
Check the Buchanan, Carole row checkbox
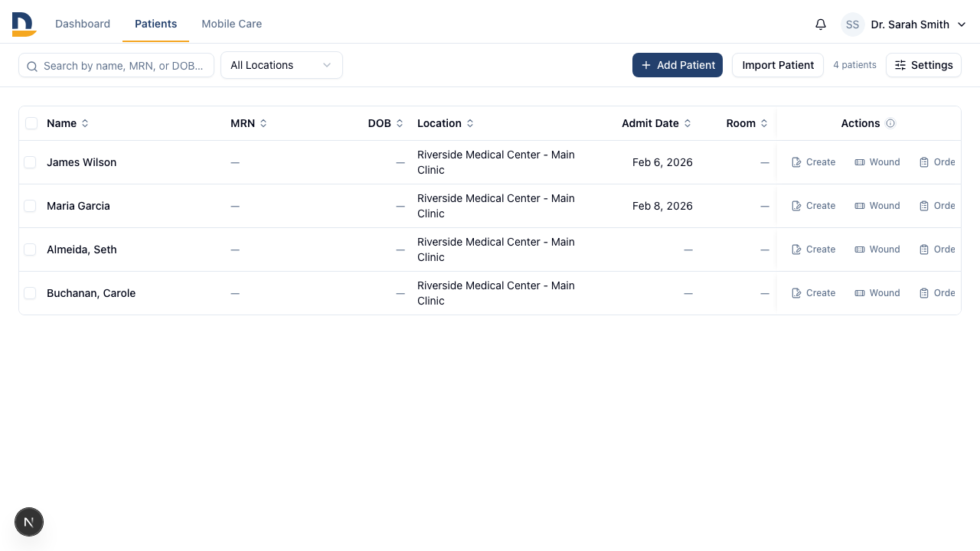click(30, 293)
